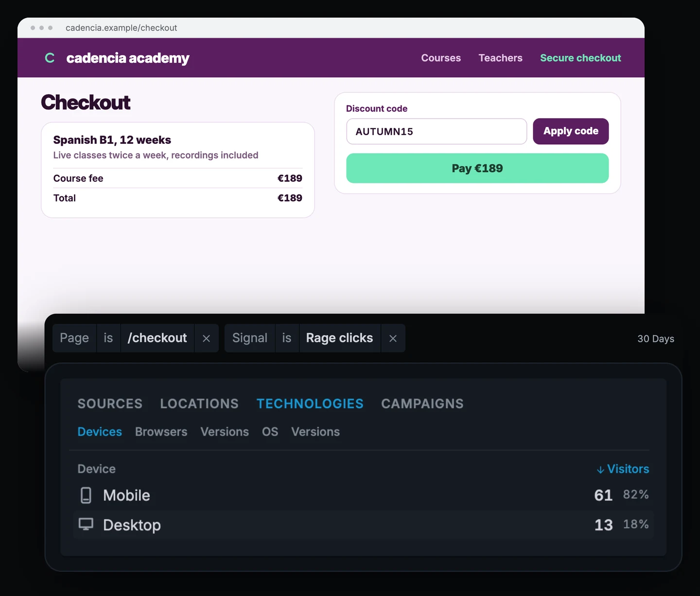Click the Cadencia C logo icon
Viewport: 700px width, 596px height.
click(x=50, y=58)
